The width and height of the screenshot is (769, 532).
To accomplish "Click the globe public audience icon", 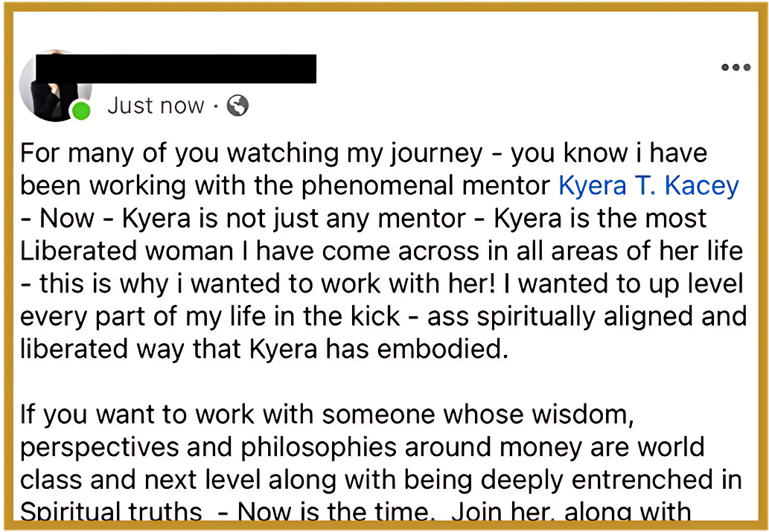I will pos(237,106).
